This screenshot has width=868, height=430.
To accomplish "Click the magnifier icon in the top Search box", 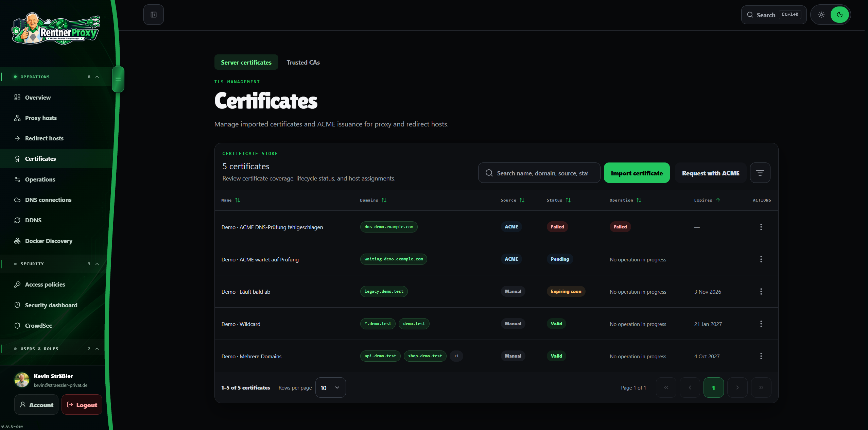I will 750,15.
